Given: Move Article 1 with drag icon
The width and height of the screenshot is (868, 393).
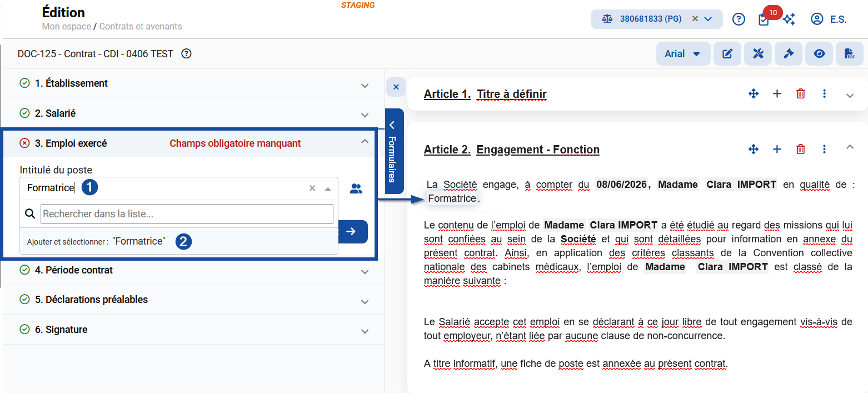Looking at the screenshot, I should coord(754,94).
